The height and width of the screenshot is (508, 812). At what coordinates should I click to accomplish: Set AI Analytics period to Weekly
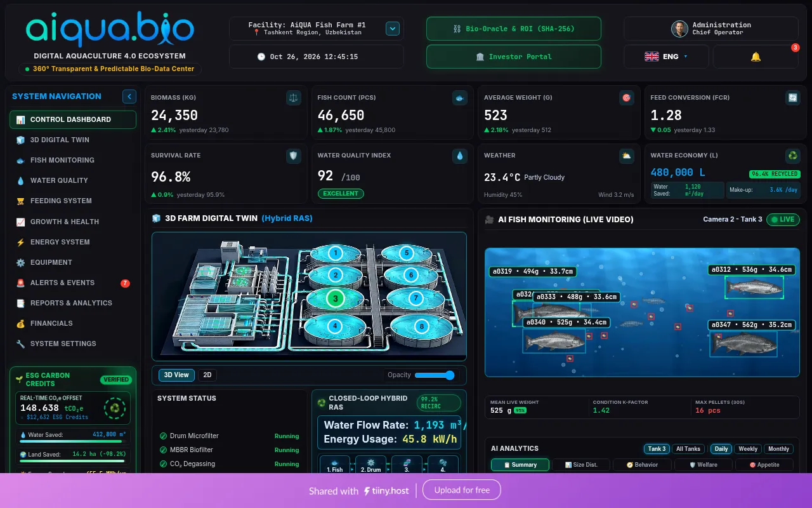[x=748, y=449]
